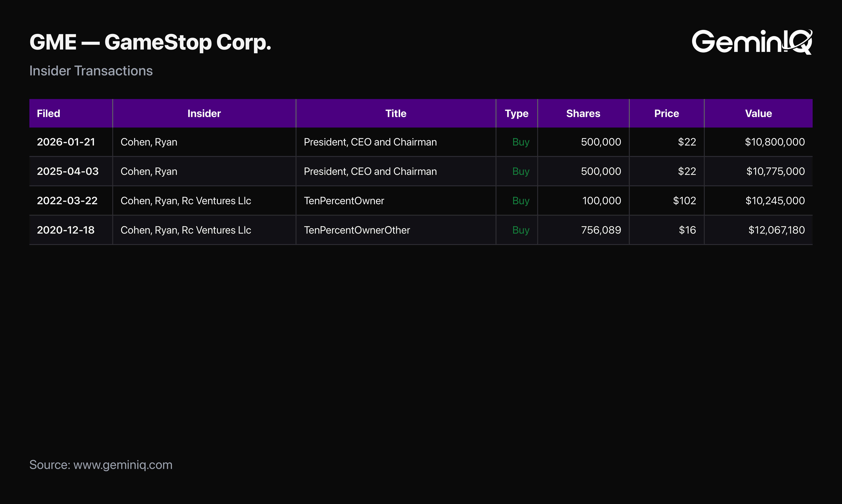Screen dimensions: 842x504
Task: Select the $10,800,000 transaction value
Action: pyautogui.click(x=775, y=142)
